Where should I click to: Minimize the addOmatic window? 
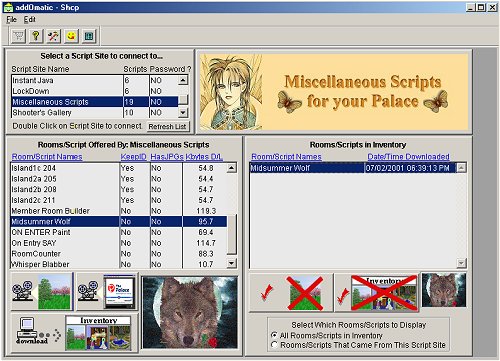coord(470,7)
